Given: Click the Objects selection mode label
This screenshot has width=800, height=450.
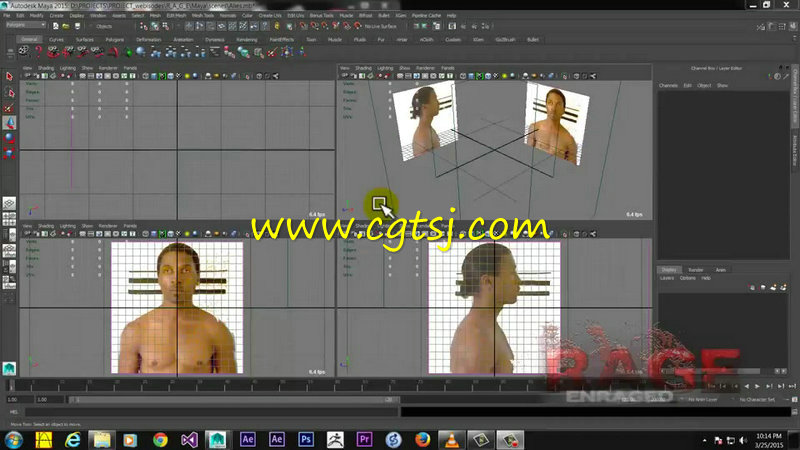Looking at the screenshot, I should tap(104, 26).
